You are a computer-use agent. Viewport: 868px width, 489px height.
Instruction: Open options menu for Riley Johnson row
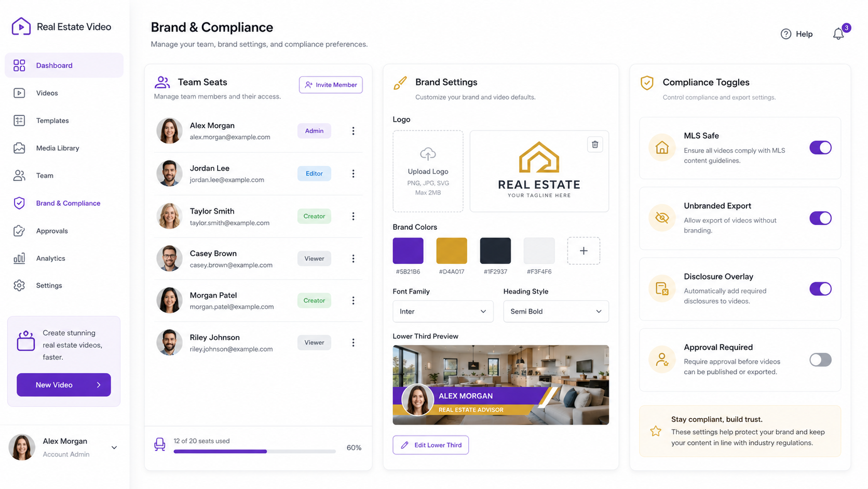coord(353,342)
